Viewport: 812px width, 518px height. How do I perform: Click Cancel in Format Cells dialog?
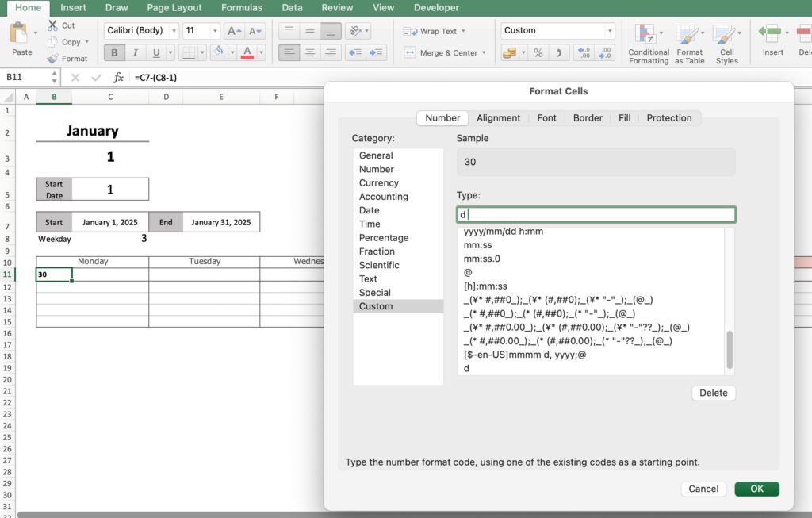point(703,489)
